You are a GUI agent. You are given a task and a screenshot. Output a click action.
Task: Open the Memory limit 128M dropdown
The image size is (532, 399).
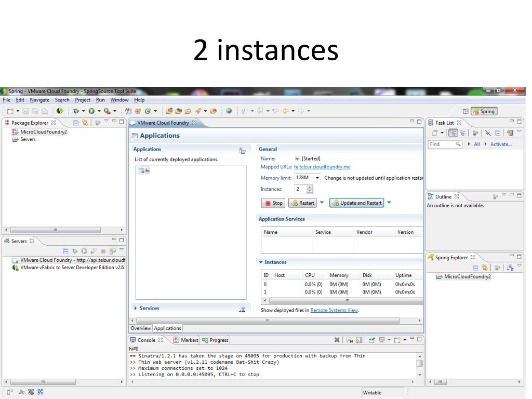[x=317, y=178]
